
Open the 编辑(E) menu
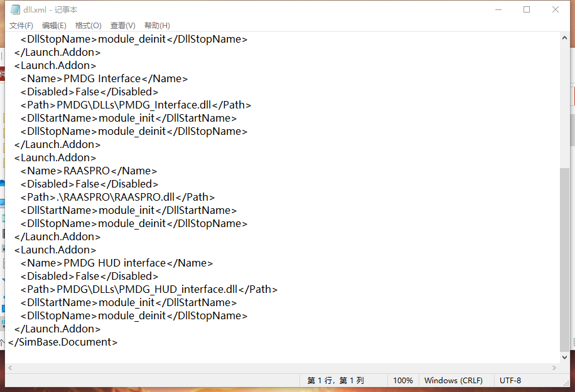tap(54, 26)
